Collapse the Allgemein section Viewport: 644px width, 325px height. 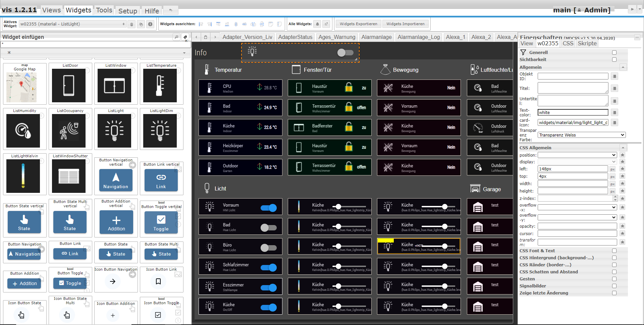pos(623,67)
